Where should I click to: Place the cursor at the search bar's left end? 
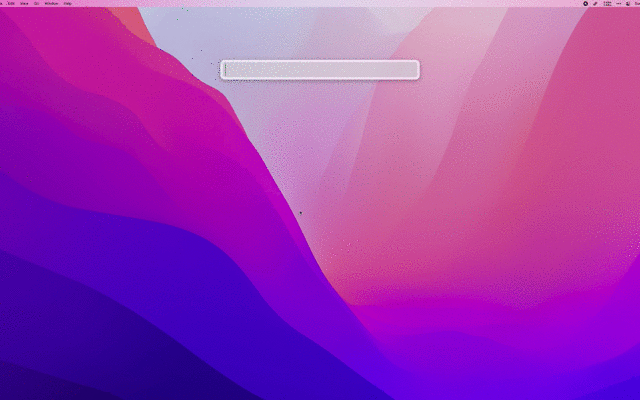coord(228,69)
